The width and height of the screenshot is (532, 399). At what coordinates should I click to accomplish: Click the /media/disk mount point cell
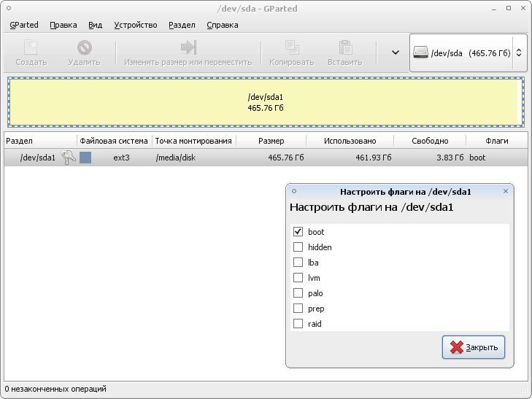(176, 158)
